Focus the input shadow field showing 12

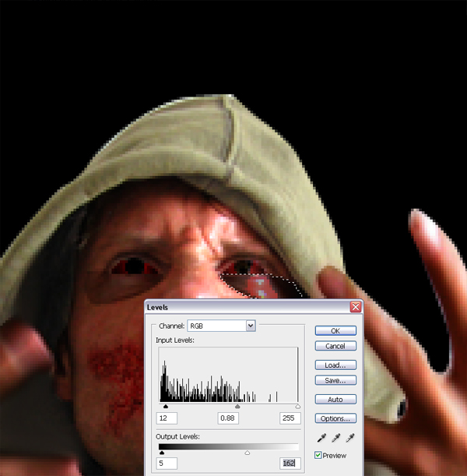pos(167,418)
